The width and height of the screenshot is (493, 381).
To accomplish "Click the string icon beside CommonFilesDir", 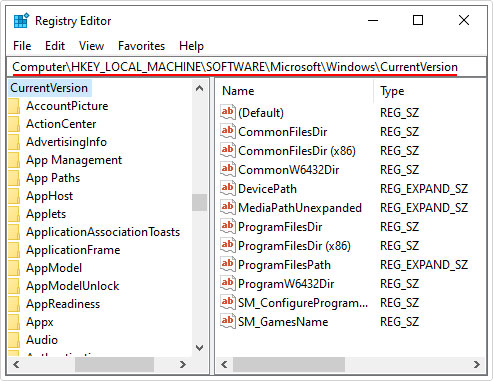I will click(228, 131).
